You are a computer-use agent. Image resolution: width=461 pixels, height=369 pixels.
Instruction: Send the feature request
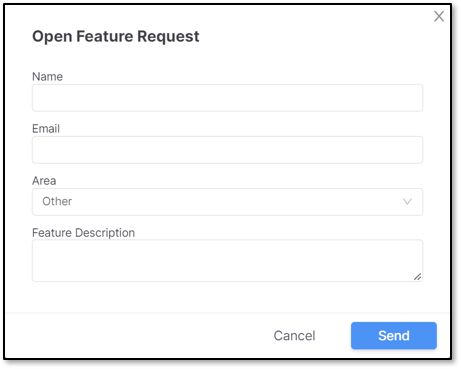(394, 335)
